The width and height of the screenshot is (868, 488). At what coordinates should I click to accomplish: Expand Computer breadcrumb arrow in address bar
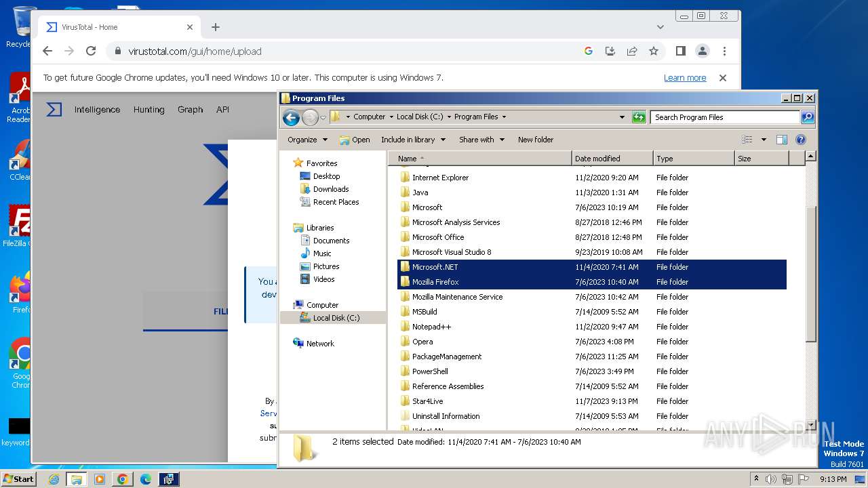tap(391, 117)
